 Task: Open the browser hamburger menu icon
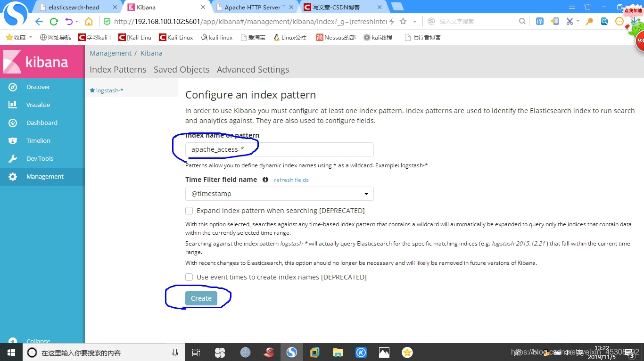(572, 7)
